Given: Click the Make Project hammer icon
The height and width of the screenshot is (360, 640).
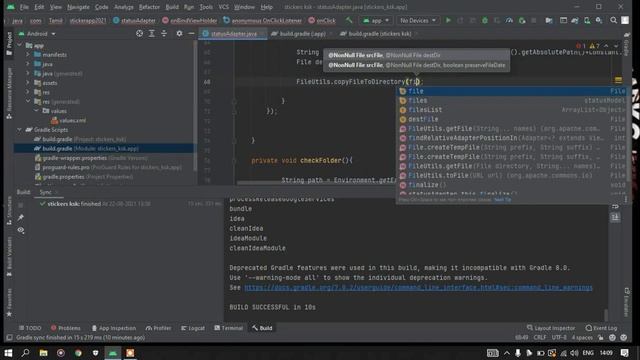Looking at the screenshot, I should click(349, 20).
